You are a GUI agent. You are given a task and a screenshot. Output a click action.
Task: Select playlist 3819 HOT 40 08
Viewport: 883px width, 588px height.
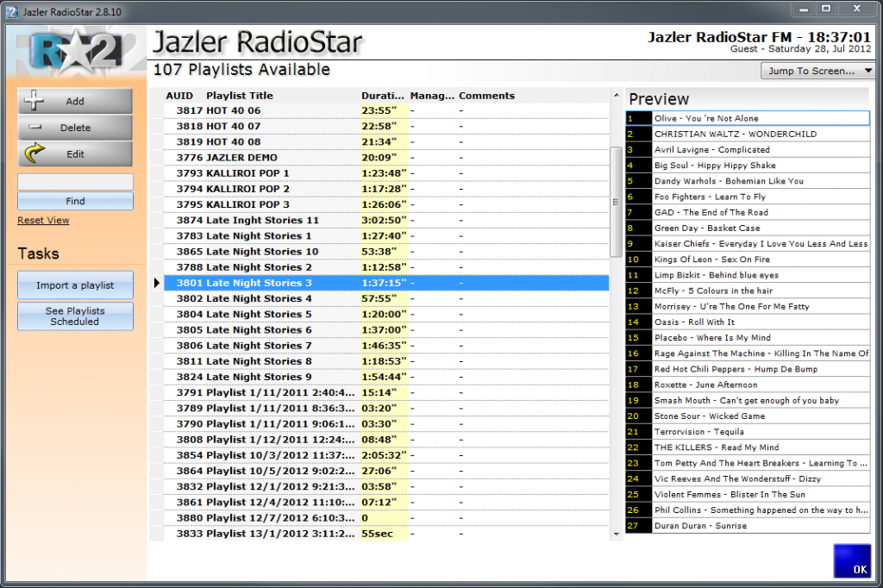tap(386, 142)
